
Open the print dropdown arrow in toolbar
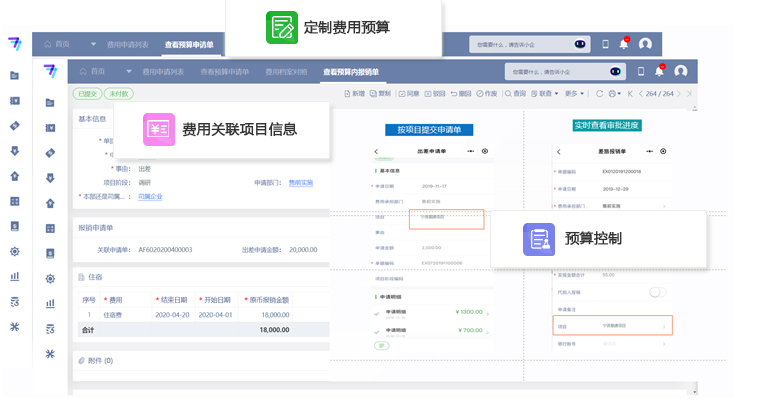coord(620,94)
